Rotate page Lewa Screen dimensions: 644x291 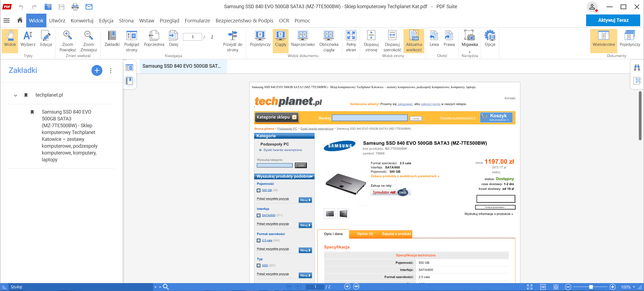pyautogui.click(x=434, y=39)
